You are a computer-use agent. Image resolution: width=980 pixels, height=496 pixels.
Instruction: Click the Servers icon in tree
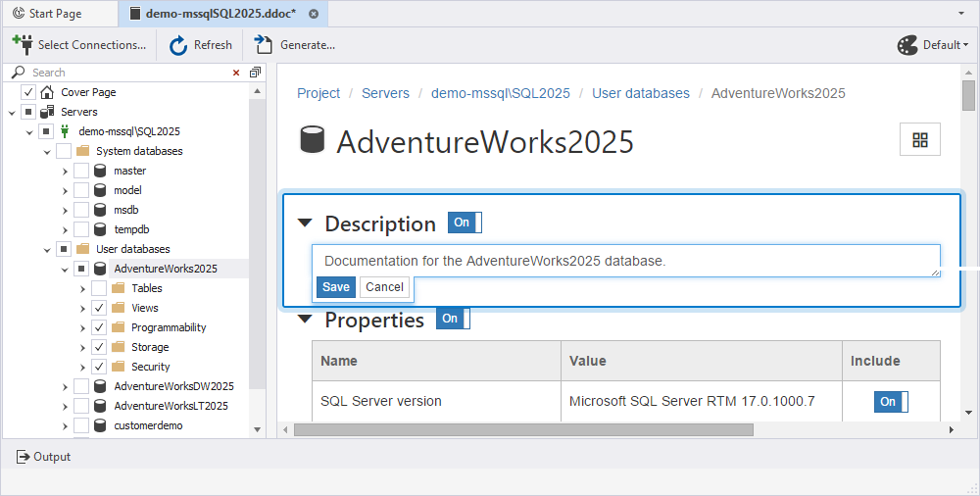(47, 112)
